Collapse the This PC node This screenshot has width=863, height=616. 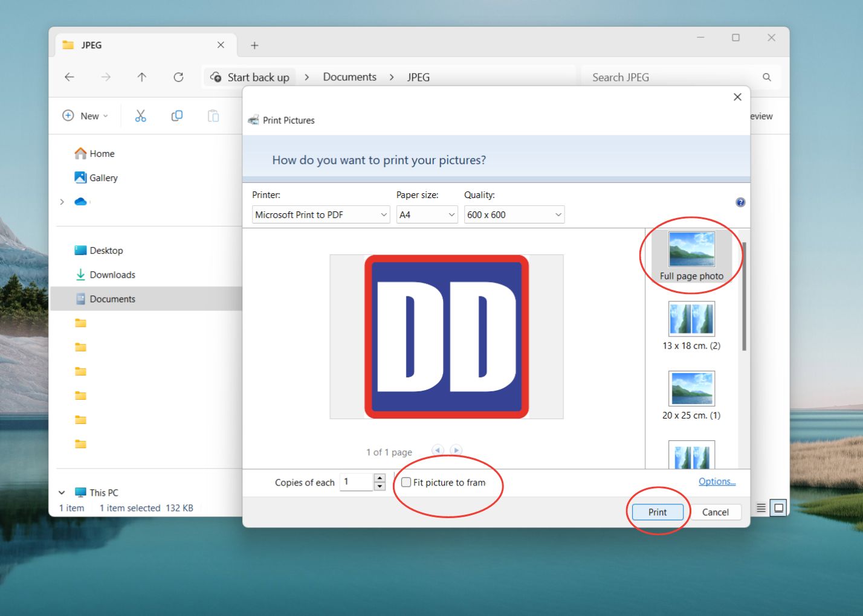[62, 492]
